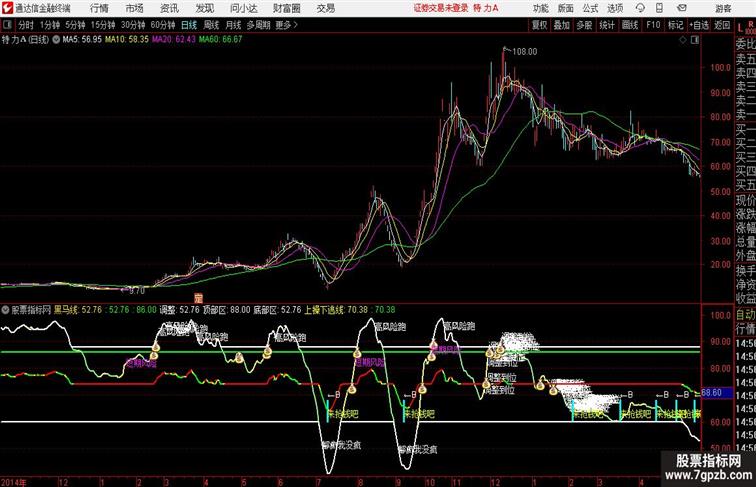This screenshot has width=756, height=487.
Task: Click the 108.00 high price marker
Action: [524, 52]
